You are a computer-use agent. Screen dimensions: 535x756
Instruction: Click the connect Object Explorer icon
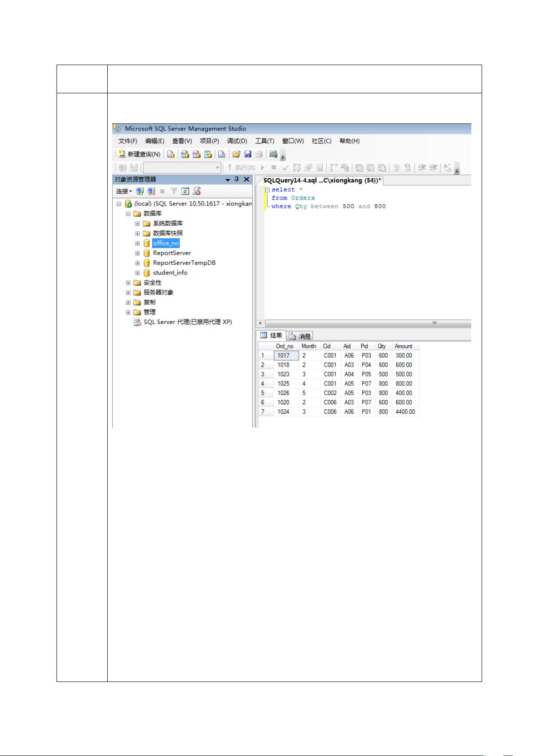(140, 191)
